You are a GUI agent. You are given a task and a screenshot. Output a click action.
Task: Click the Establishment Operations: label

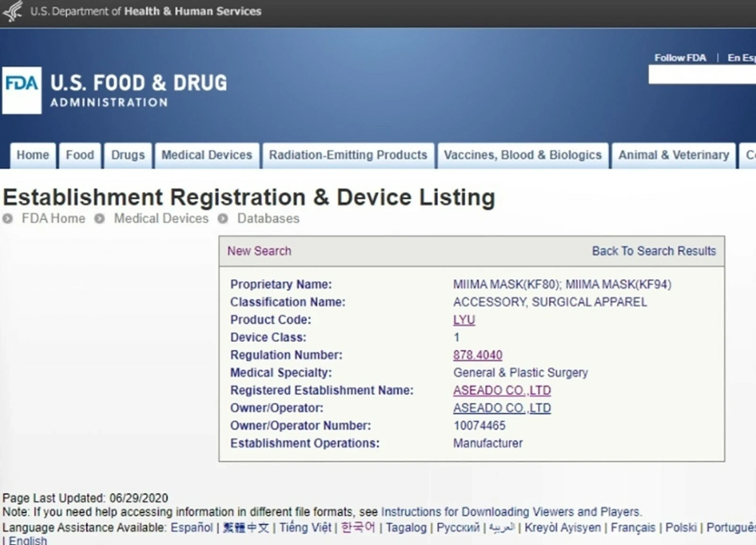click(x=305, y=443)
